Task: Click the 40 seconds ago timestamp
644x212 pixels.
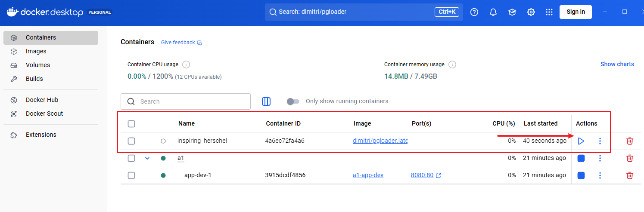Action: pos(544,141)
